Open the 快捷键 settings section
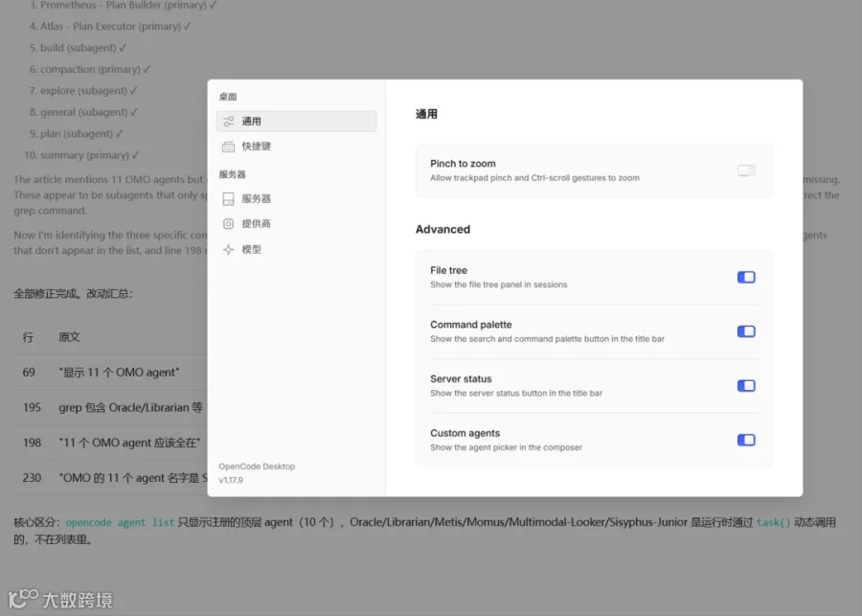 [x=296, y=147]
